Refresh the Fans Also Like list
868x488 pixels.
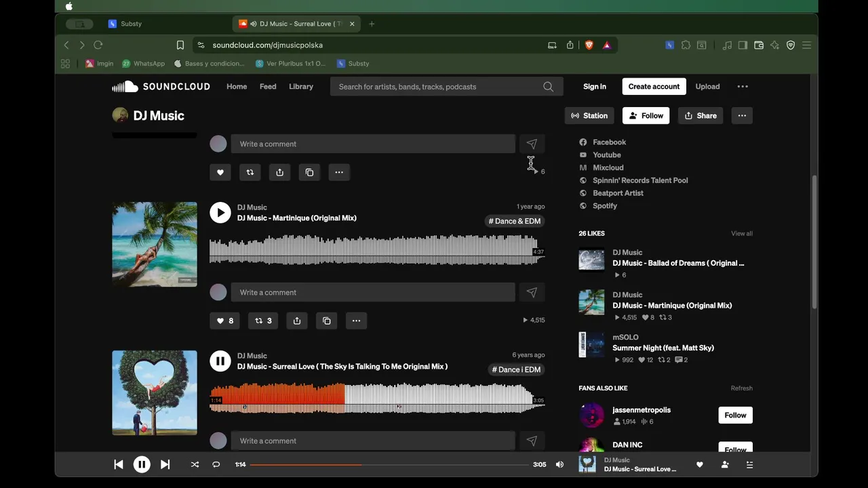(742, 388)
